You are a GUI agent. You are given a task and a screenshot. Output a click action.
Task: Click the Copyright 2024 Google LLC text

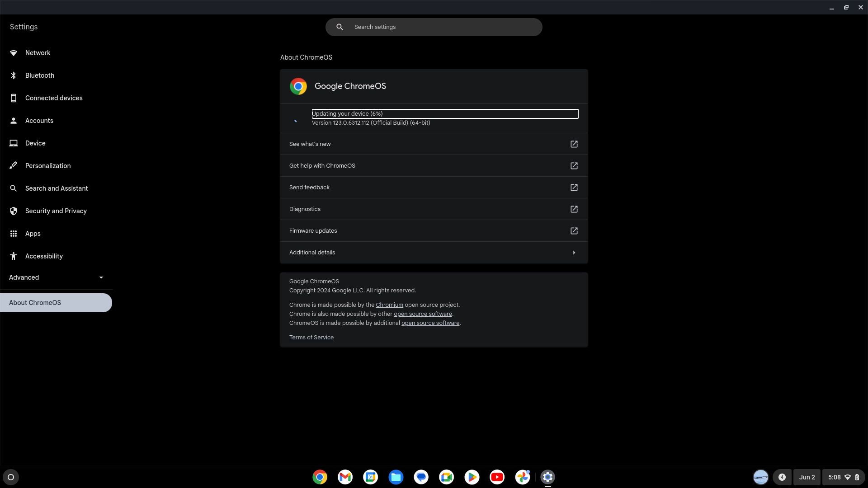pyautogui.click(x=353, y=291)
